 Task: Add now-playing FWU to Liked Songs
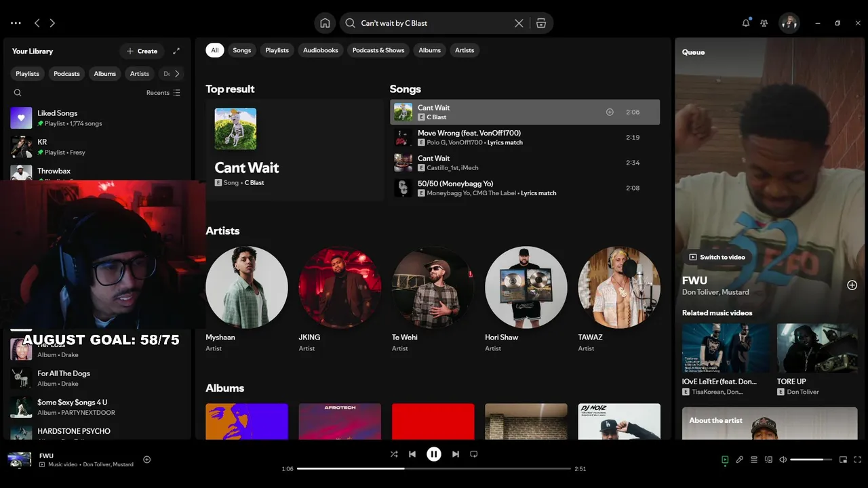pos(146,460)
